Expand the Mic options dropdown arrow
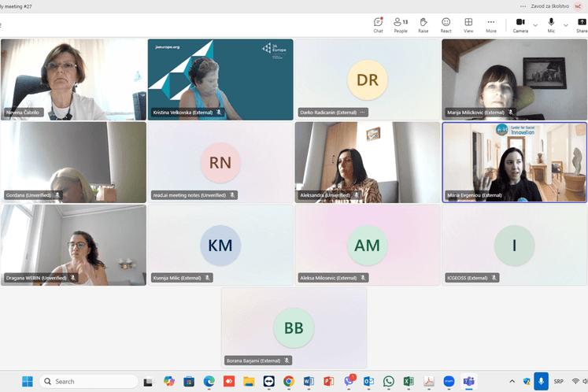The height and width of the screenshot is (392, 588). [566, 25]
